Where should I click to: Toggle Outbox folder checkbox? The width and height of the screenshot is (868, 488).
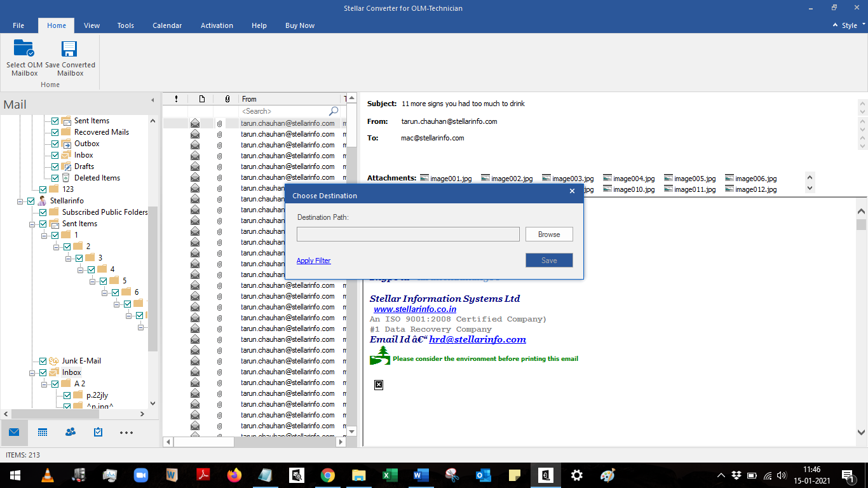tap(55, 144)
